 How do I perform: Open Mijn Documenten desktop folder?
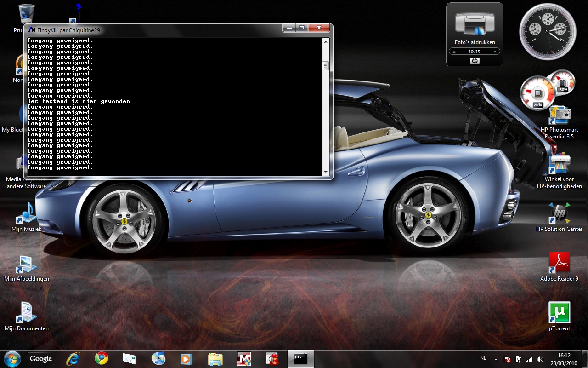pos(26,313)
